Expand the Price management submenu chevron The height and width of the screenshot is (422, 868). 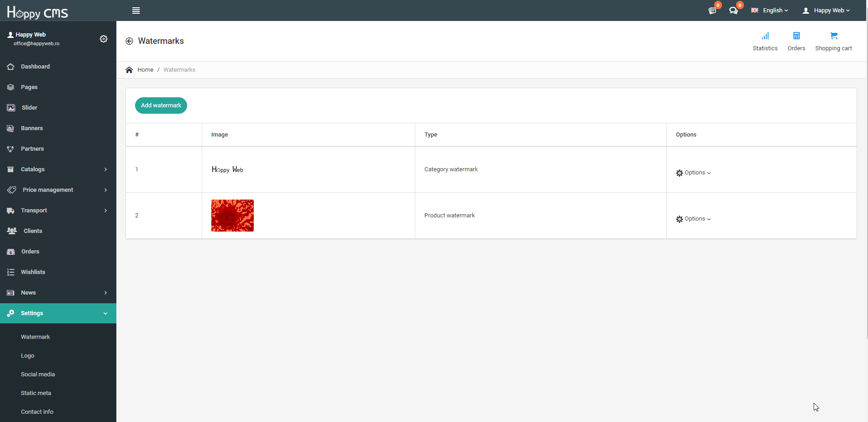105,190
